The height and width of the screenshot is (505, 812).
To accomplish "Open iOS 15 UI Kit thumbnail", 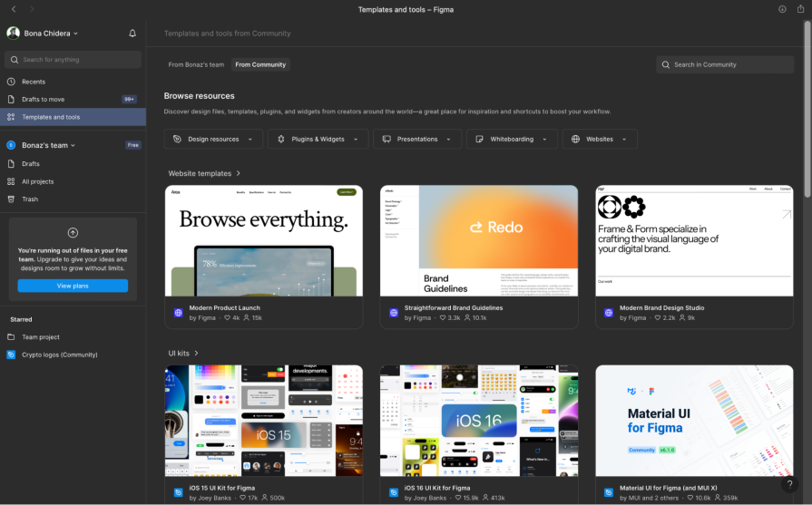I will (x=264, y=421).
